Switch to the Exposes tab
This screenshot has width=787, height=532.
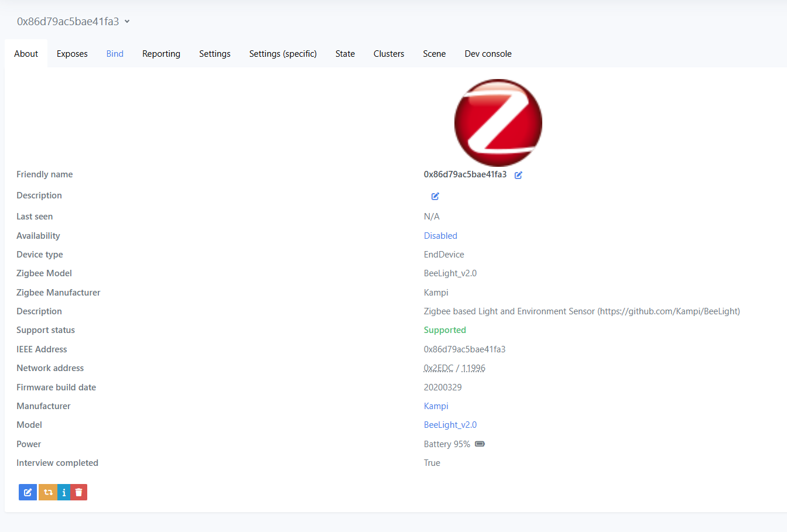click(x=72, y=54)
